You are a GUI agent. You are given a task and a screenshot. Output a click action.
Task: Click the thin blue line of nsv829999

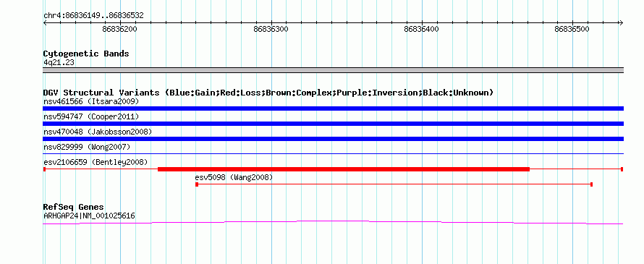point(333,153)
